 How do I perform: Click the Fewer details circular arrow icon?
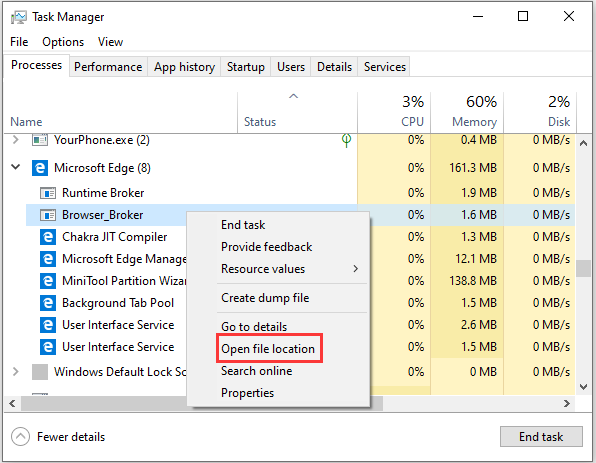pos(20,436)
